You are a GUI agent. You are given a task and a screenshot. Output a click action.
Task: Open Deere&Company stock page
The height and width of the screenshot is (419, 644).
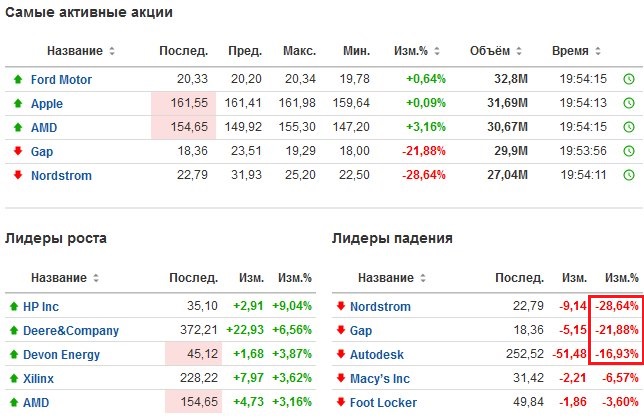[71, 330]
